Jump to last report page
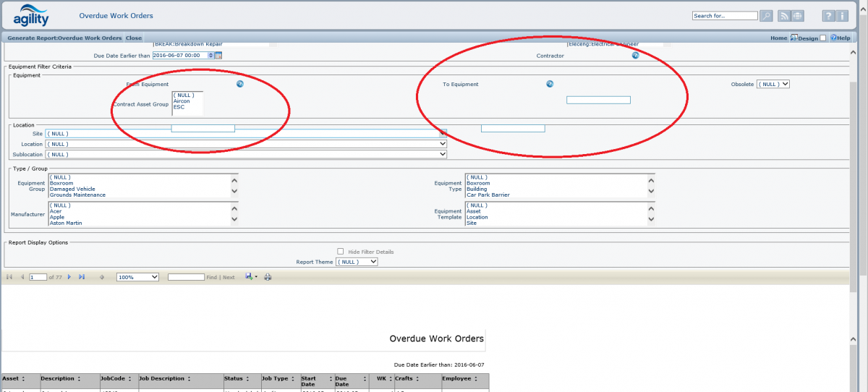Screen dimensions: 868x392 [82, 277]
